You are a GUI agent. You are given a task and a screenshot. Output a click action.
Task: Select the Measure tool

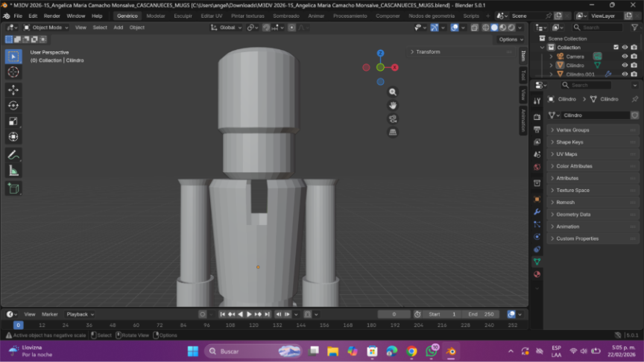coord(13,171)
